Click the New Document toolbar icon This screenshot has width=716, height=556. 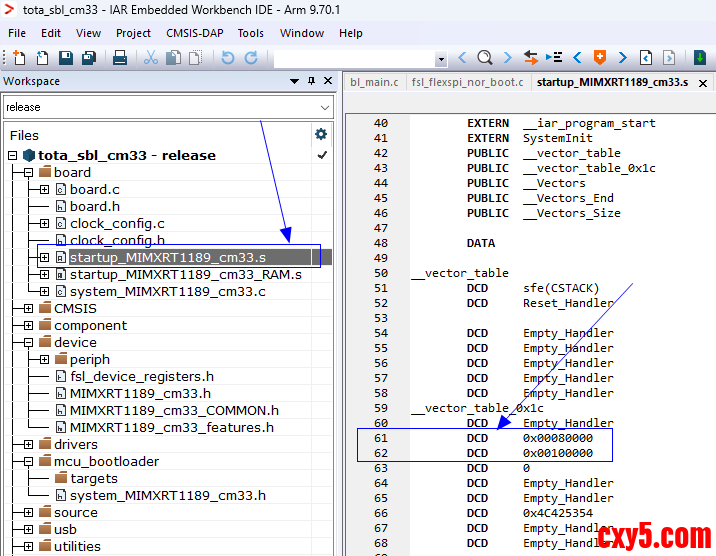point(17,58)
